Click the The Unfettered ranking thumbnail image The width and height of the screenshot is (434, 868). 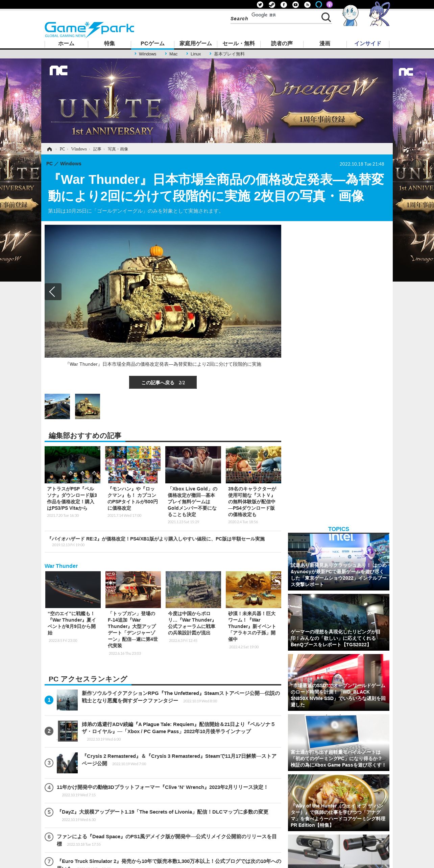pos(67,700)
